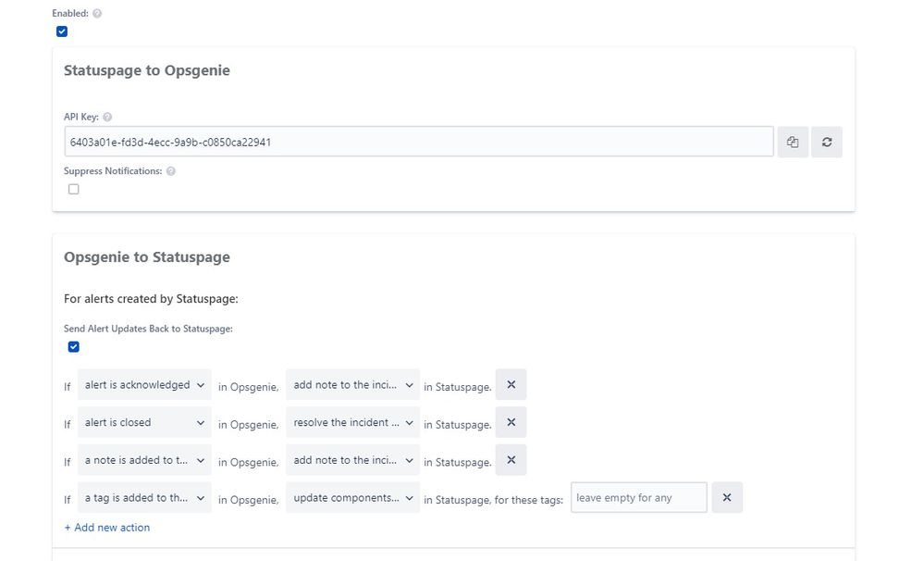Viewport: 924px width, 561px height.
Task: Click For alerts created by Statuspage text
Action: [151, 299]
